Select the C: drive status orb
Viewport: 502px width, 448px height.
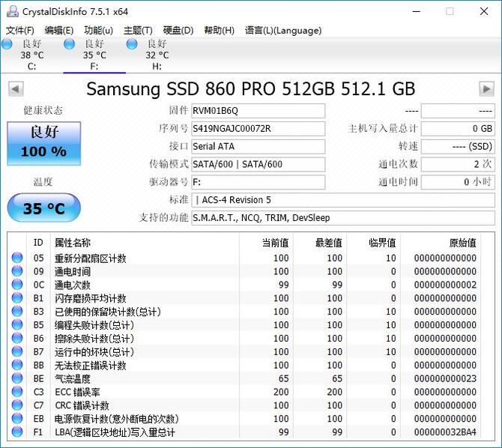7,45
